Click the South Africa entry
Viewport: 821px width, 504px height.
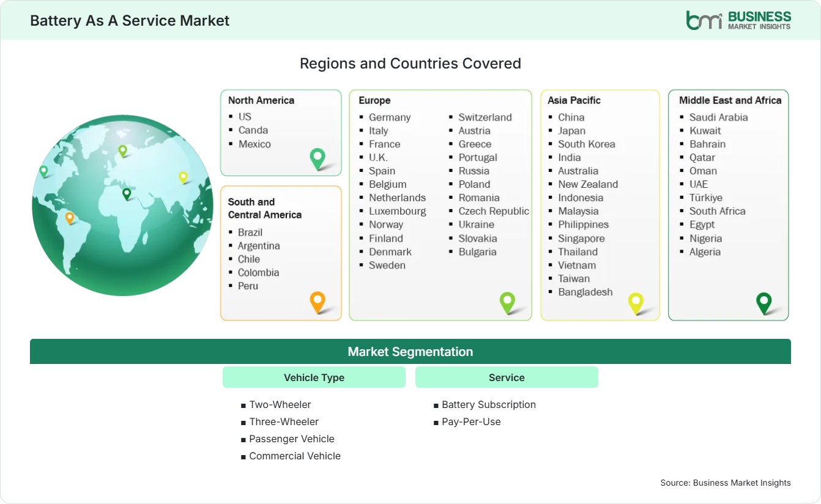[717, 211]
